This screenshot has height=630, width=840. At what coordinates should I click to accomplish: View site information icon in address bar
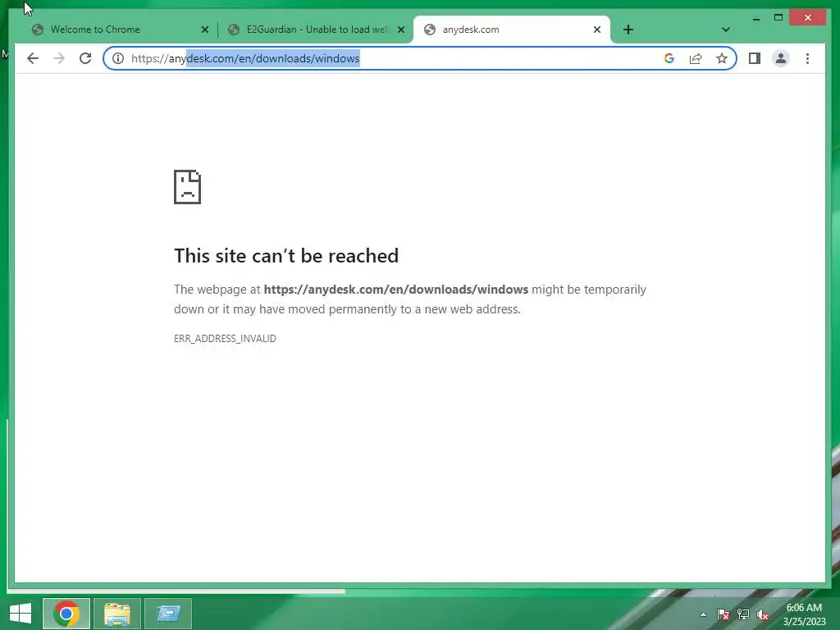[x=118, y=58]
